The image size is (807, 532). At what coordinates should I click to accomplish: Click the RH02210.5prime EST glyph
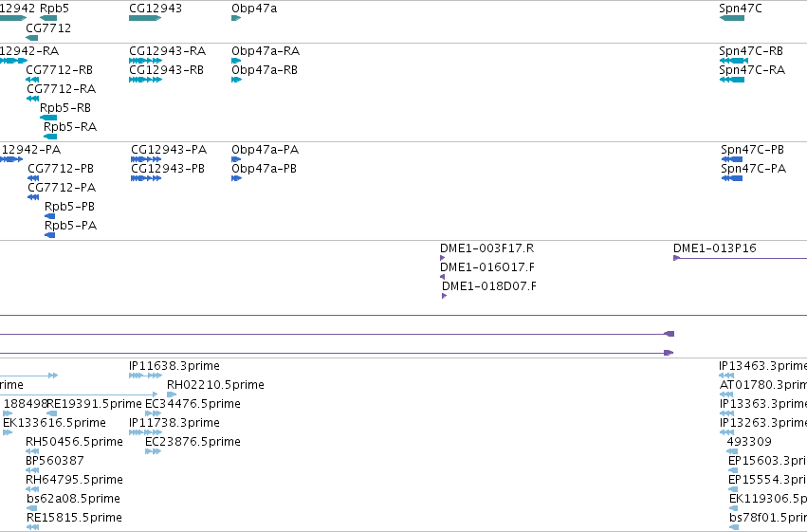click(172, 394)
